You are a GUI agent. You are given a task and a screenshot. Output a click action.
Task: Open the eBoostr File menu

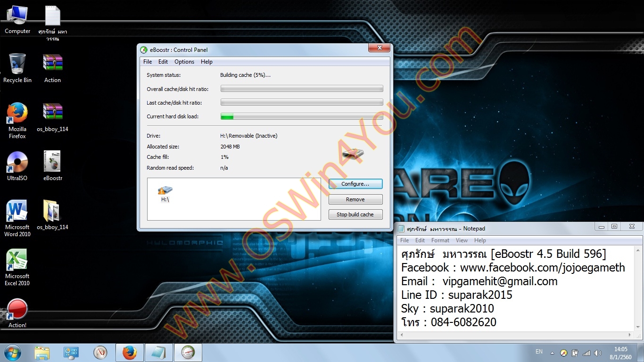click(x=148, y=62)
